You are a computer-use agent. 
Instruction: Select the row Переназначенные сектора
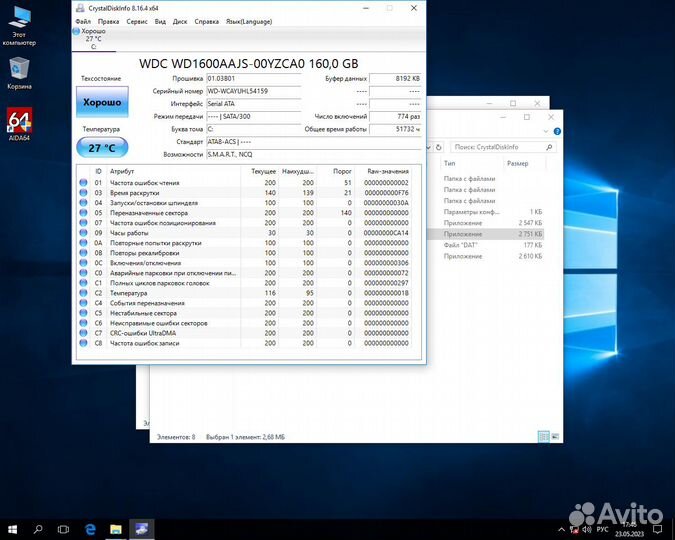click(x=244, y=213)
